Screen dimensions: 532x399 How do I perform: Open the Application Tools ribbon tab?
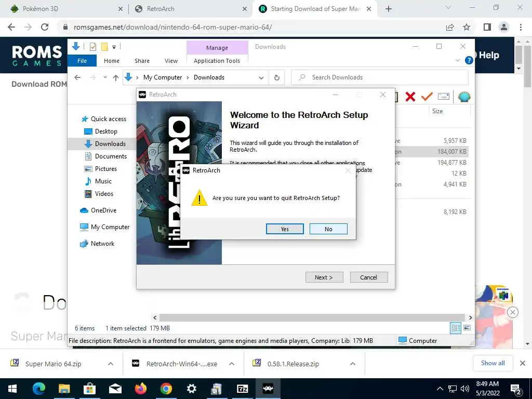(217, 61)
